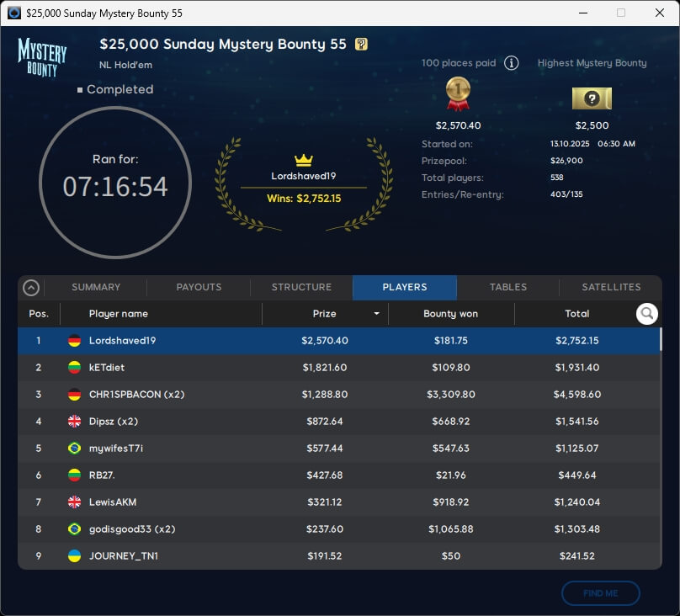Click the Mystery Bounty logo
Viewport: 680px width, 616px height.
(42, 56)
